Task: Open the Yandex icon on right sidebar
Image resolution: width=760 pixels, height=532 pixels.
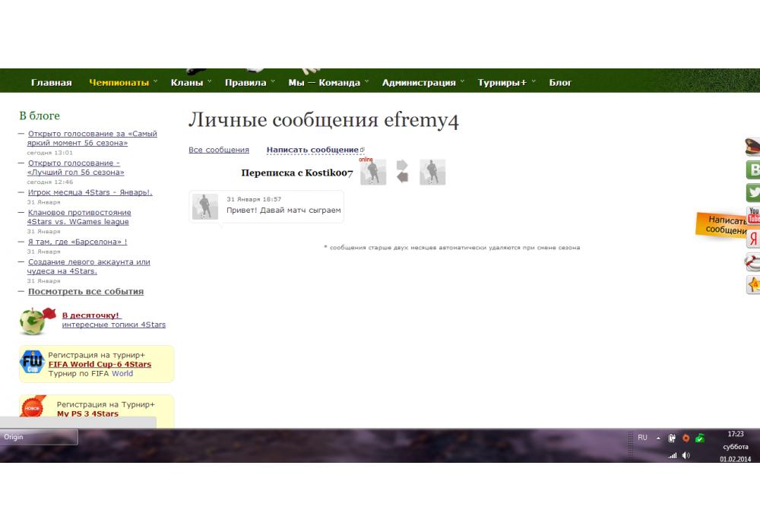Action: coord(753,239)
